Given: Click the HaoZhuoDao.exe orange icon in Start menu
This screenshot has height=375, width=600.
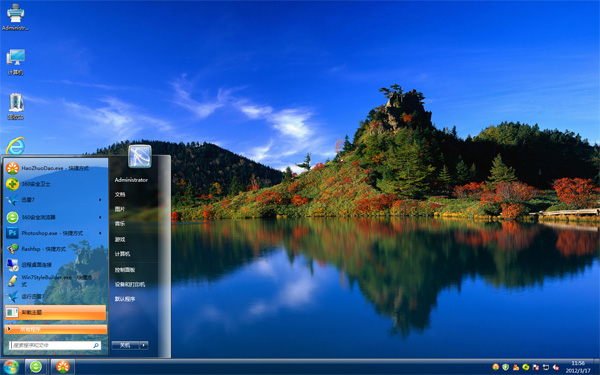Looking at the screenshot, I should (x=12, y=168).
